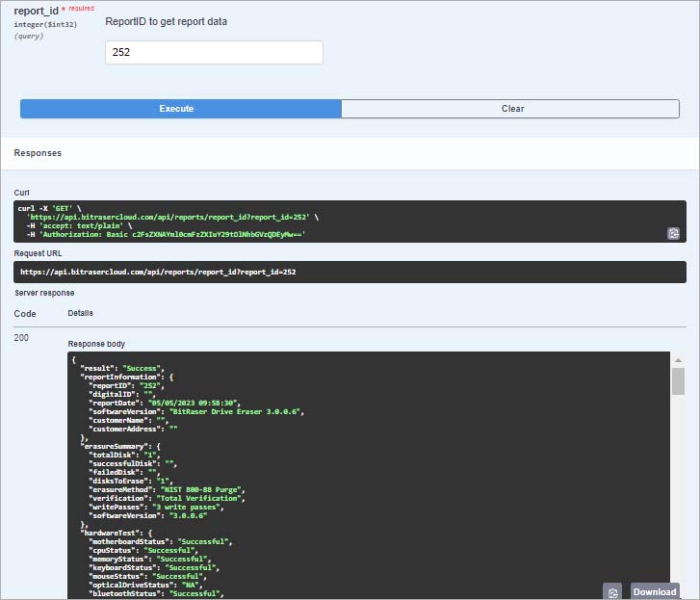Select the curl URL line with report_id=252
This screenshot has height=600, width=700.
point(173,217)
